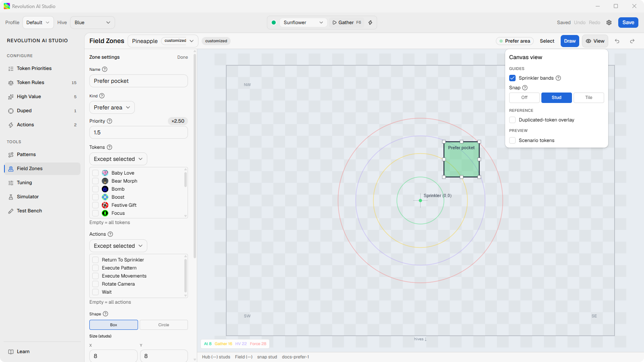The image size is (644, 362).
Task: Enable Scenario tokens preview checkbox
Action: click(512, 140)
